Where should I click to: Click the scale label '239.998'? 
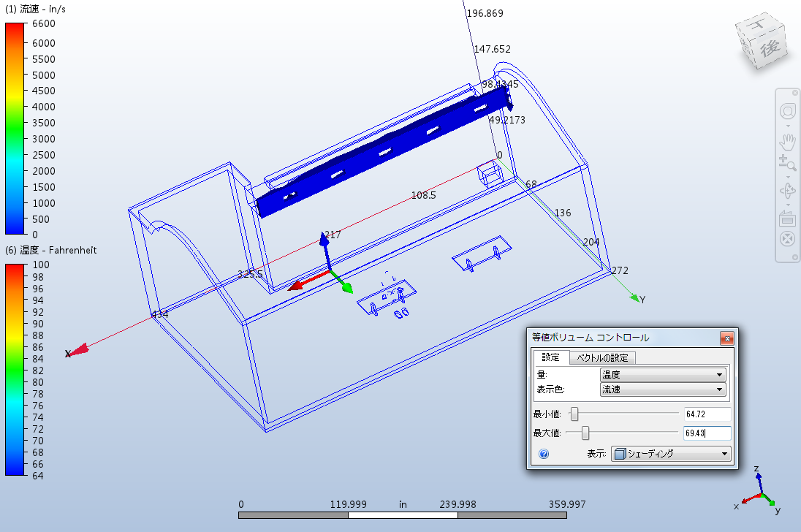[458, 504]
